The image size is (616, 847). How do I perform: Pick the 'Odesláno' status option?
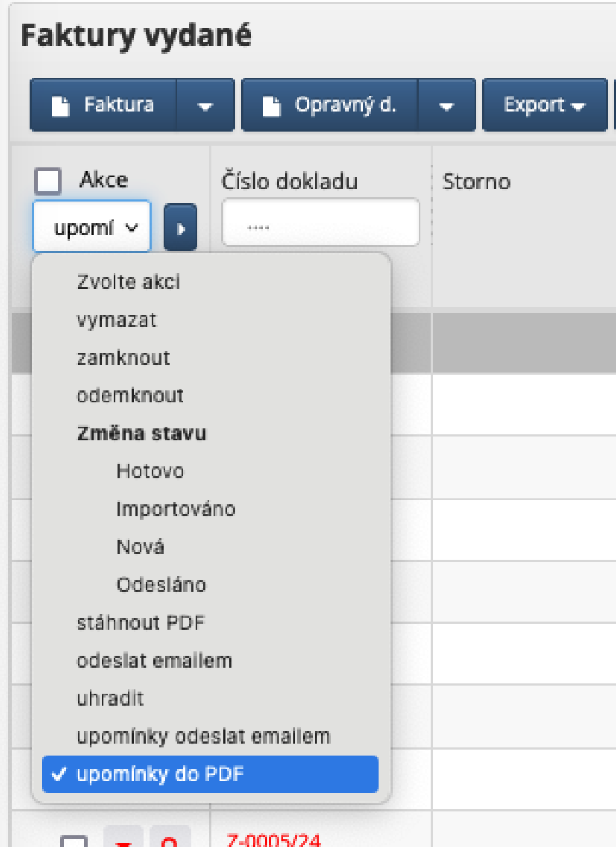click(x=161, y=585)
